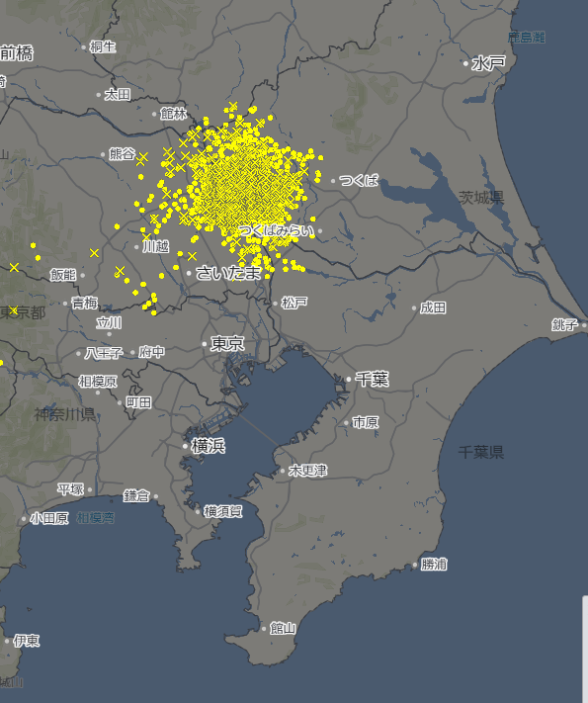
Task: Click the 木更津 city label
Action: (308, 471)
